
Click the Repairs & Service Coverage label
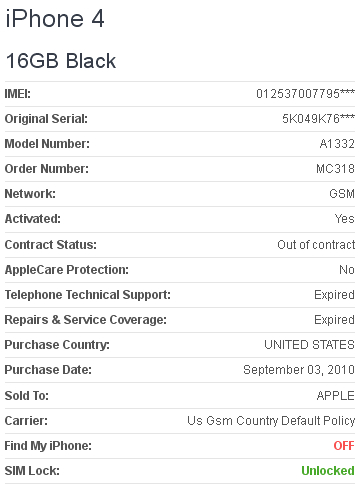click(x=86, y=320)
